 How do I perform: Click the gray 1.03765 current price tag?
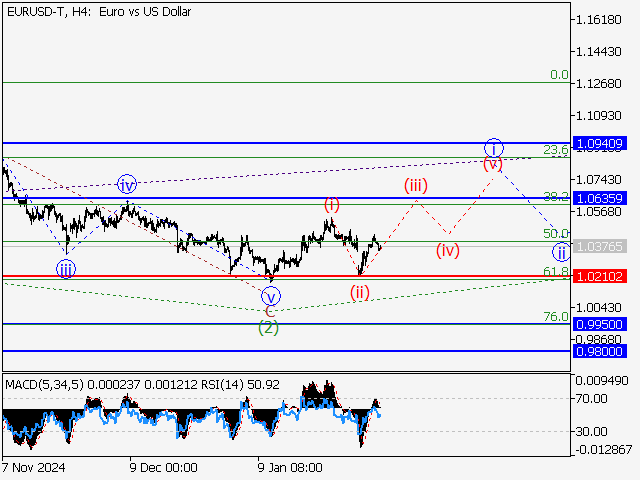[600, 244]
